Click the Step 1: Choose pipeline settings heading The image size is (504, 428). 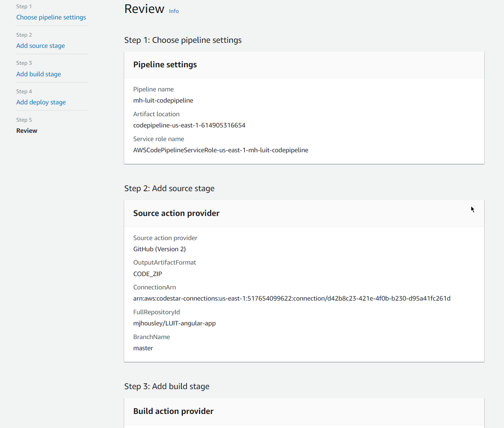183,40
